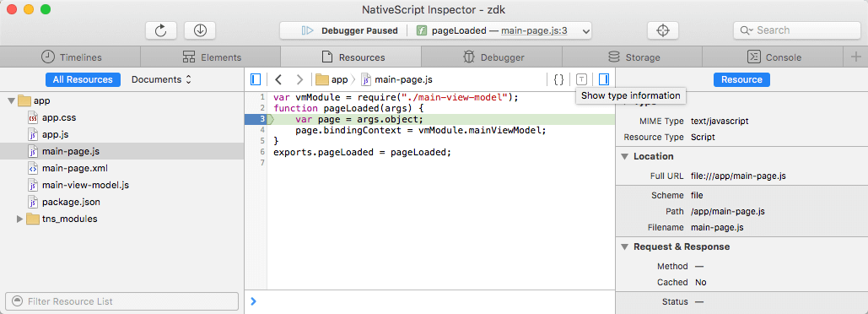The width and height of the screenshot is (868, 314).
Task: Click the Full URL value file:///app/main-page.js
Action: pos(738,176)
